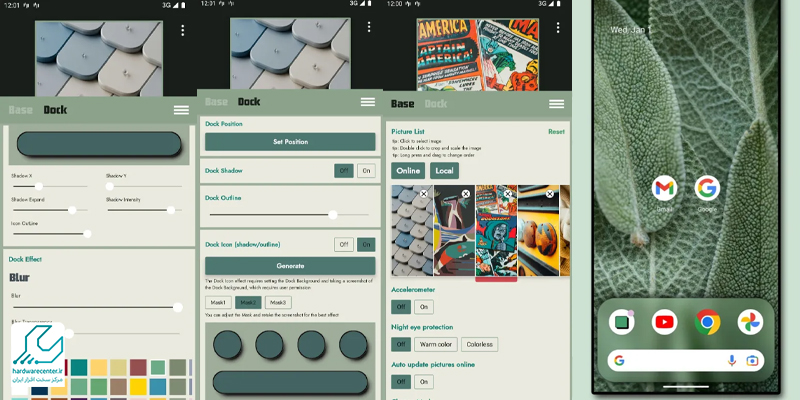800x400 pixels.
Task: Launch Chrome from the dock
Action: [x=707, y=322]
